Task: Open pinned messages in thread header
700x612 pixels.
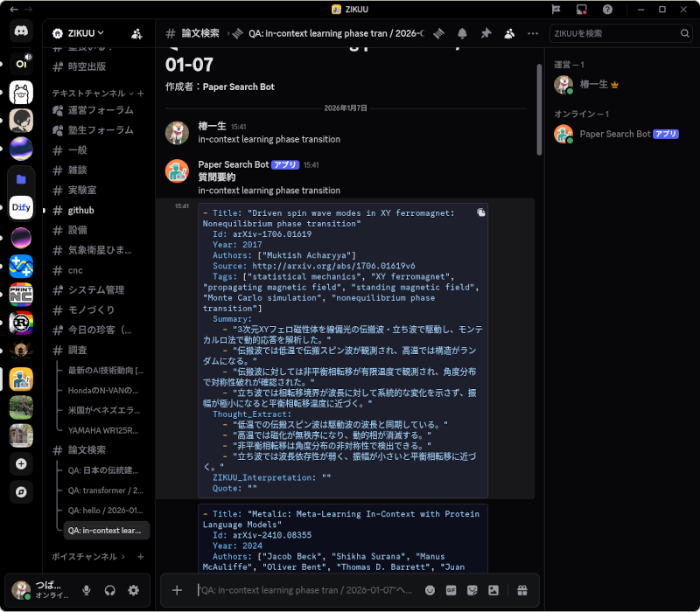Action: [x=486, y=33]
